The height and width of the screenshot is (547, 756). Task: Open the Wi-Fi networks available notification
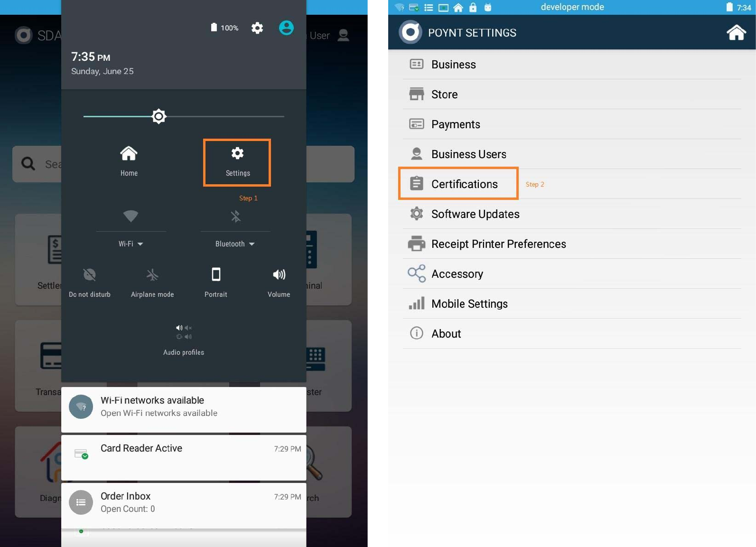184,409
